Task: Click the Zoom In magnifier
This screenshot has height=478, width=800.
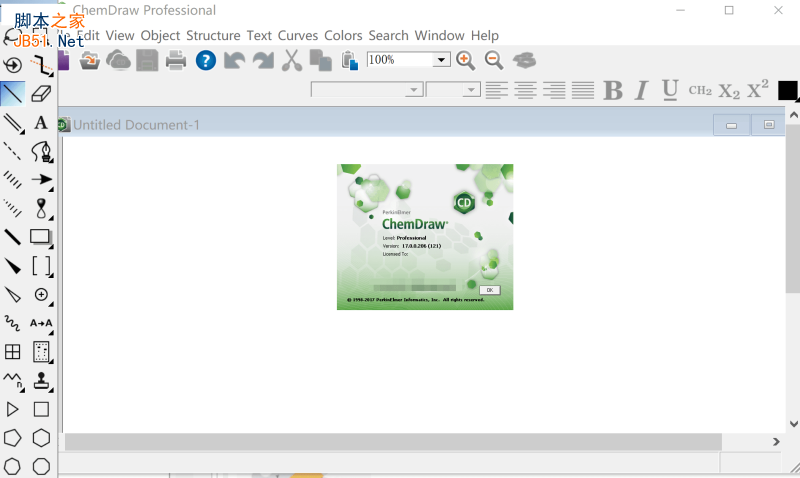Action: (x=465, y=60)
